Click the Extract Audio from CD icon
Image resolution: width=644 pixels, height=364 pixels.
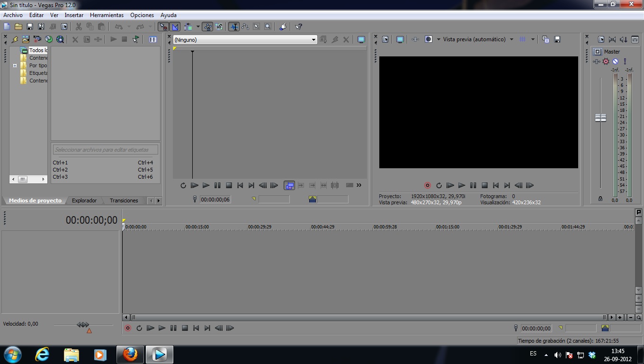tap(48, 39)
